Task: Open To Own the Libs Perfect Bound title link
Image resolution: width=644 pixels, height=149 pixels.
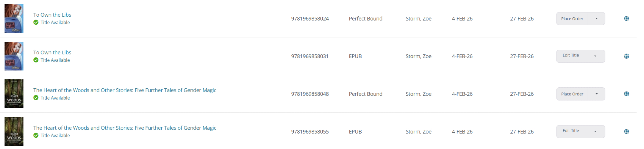Action: tap(52, 15)
